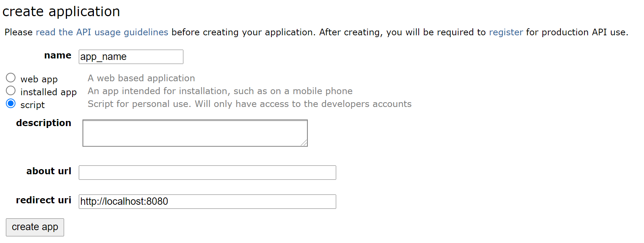The height and width of the screenshot is (243, 644).
Task: Click the "A web based application" hint text
Action: coord(141,78)
